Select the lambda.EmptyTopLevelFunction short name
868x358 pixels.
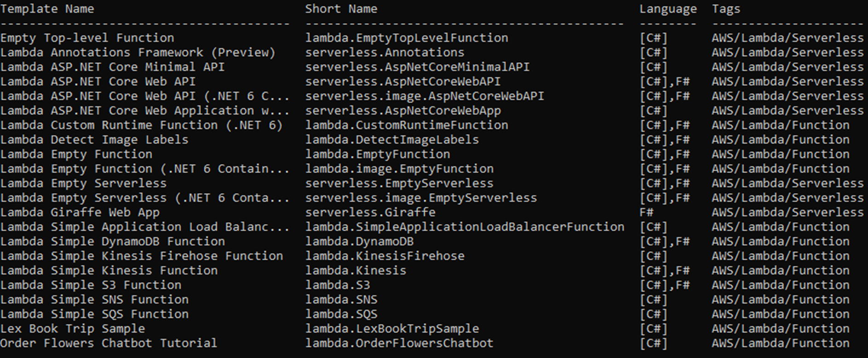point(406,38)
